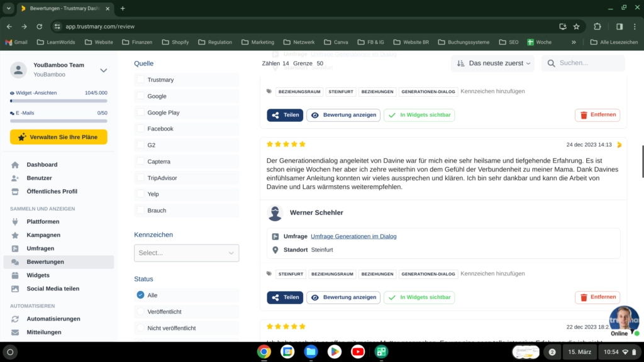Viewport: 644px width, 362px height.
Task: Click the Widget-Ansichten progress bar
Action: click(58, 101)
